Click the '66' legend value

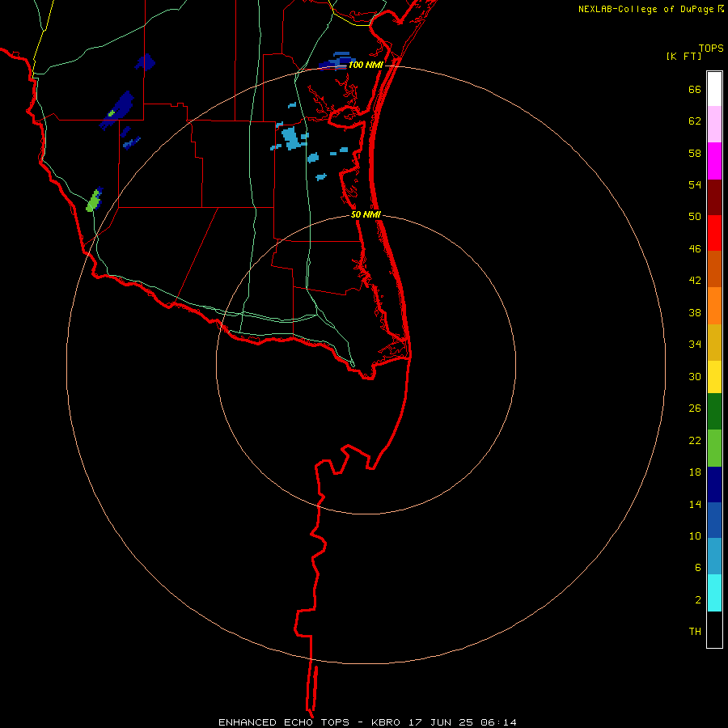pyautogui.click(x=695, y=90)
